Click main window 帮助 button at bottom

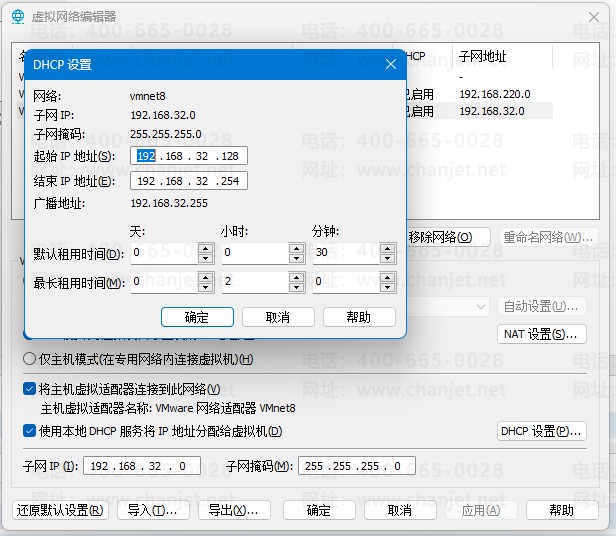[562, 510]
